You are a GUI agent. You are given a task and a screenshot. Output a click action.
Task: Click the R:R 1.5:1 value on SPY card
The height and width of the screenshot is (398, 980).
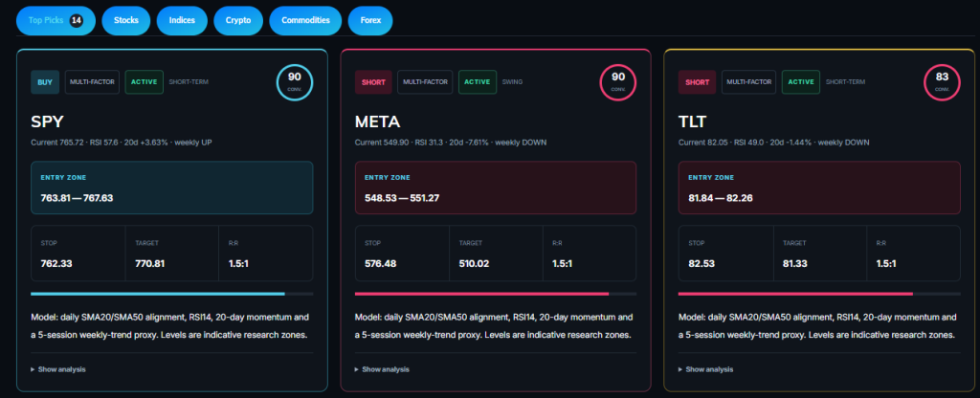pyautogui.click(x=238, y=264)
